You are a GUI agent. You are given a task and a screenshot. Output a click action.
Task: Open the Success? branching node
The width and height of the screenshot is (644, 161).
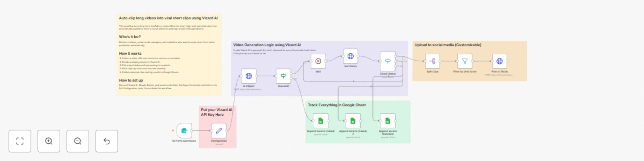click(283, 76)
